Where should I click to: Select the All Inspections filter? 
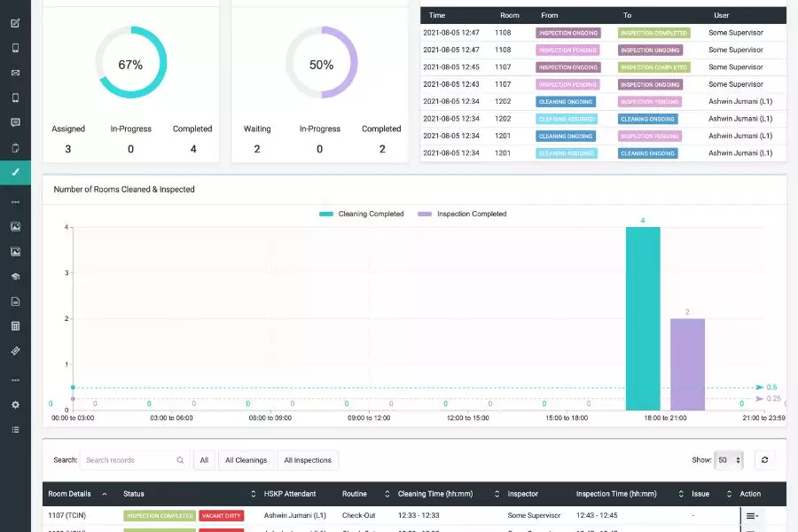point(308,460)
